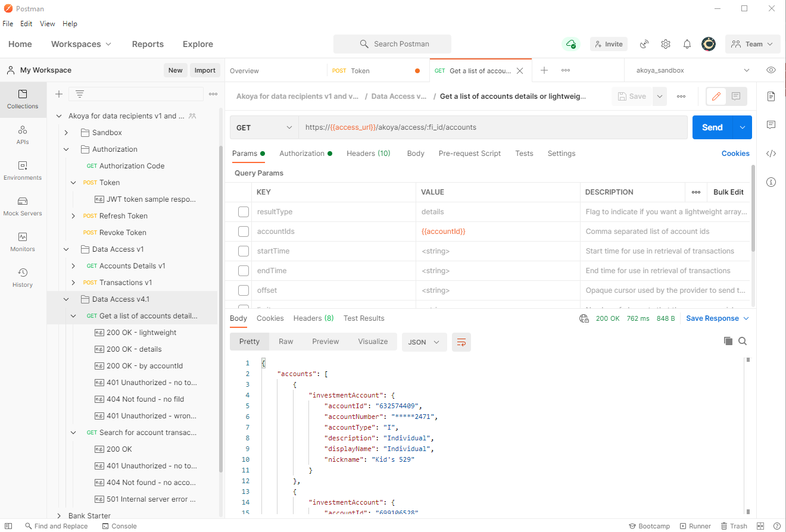This screenshot has height=532, width=786.
Task: Open the File menu
Action: pos(8,24)
